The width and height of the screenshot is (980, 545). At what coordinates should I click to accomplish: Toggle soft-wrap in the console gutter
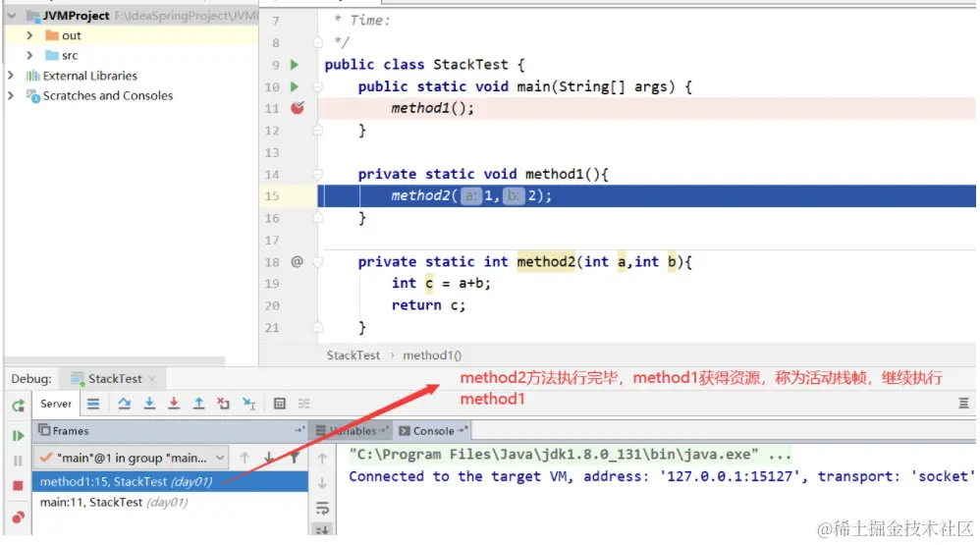click(x=322, y=508)
